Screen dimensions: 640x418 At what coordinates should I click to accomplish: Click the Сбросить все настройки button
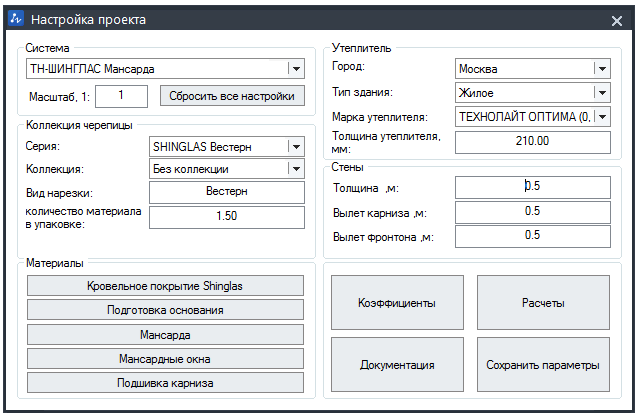[232, 96]
